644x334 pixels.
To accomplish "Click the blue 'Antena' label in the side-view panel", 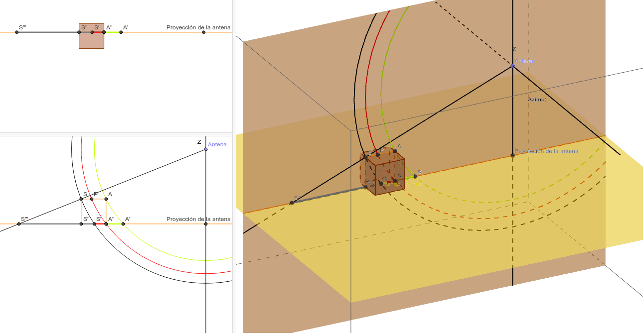I will (x=217, y=145).
